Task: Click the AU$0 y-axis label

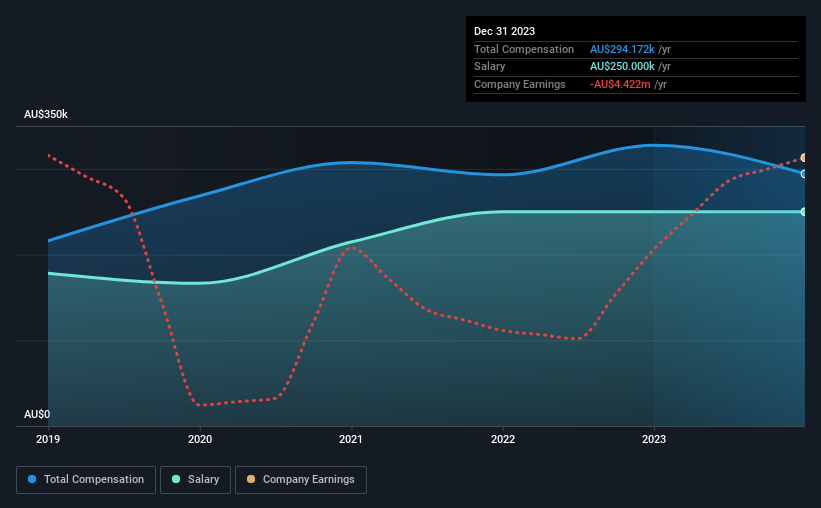Action: pyautogui.click(x=37, y=414)
